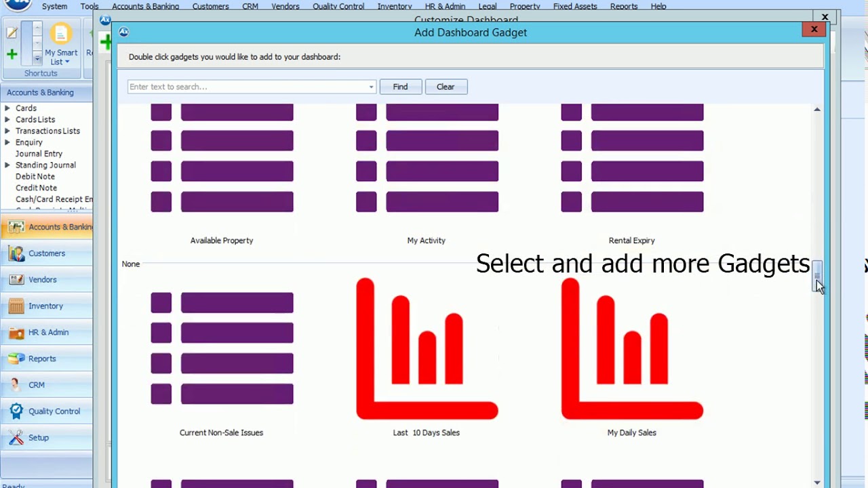The image size is (868, 488).
Task: Open the Accounts & Banking menu
Action: click(x=145, y=6)
